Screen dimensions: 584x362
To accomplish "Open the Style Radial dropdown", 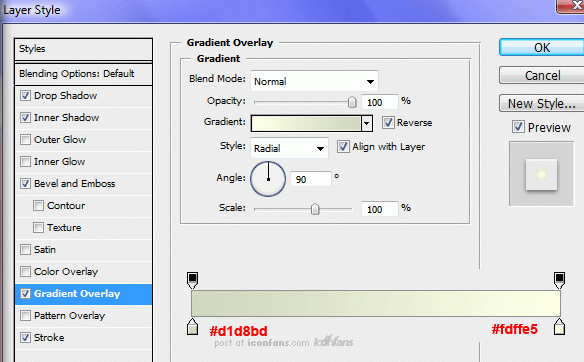I will pos(289,148).
